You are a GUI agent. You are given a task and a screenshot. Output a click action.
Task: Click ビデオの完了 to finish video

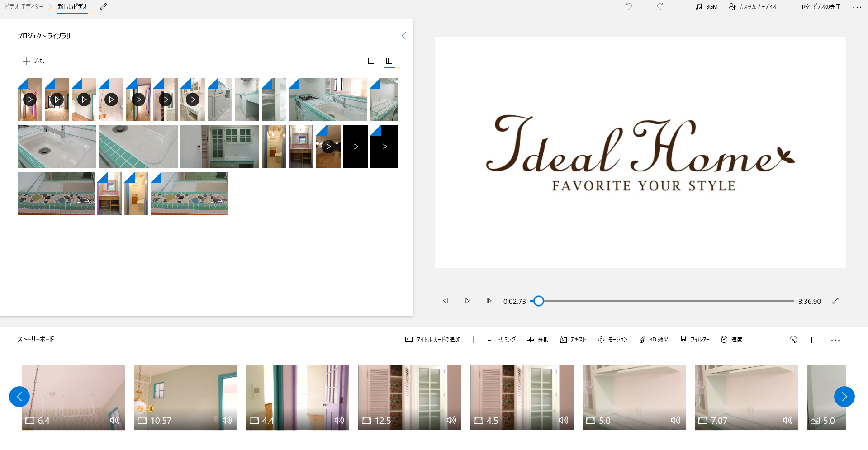pyautogui.click(x=821, y=7)
